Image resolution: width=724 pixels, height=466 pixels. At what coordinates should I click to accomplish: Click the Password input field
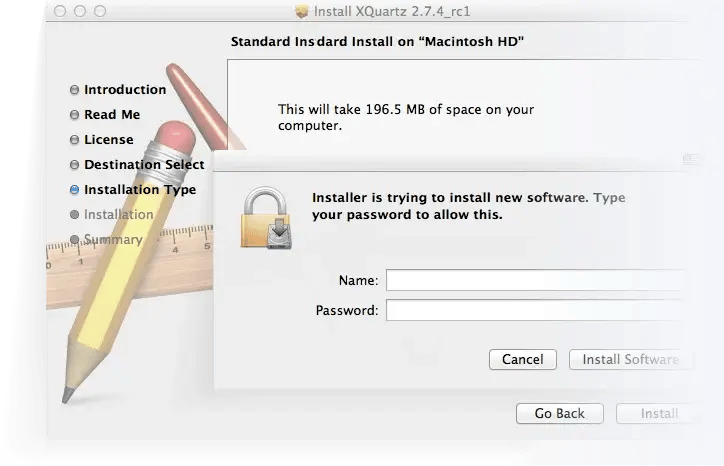(534, 310)
